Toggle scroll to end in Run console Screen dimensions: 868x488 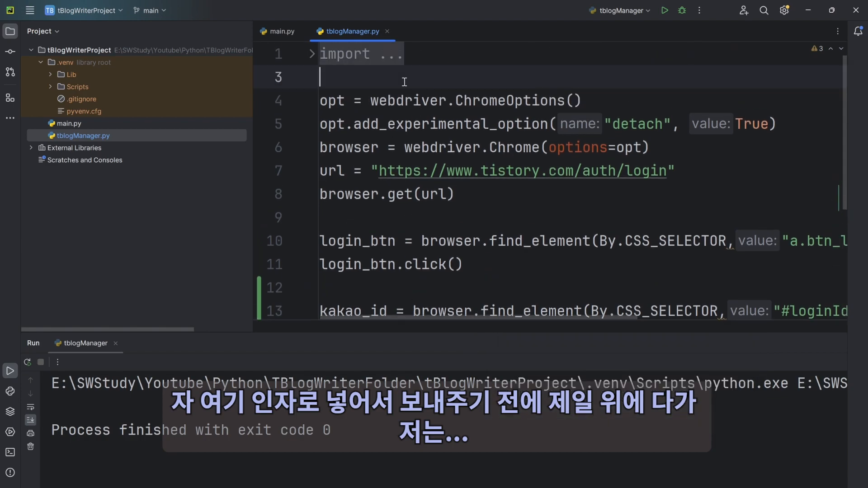[x=30, y=420]
